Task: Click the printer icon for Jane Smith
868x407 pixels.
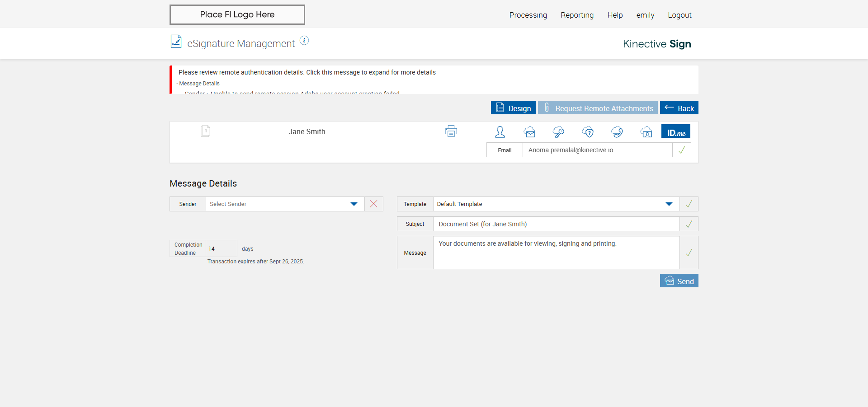Action: coord(451,131)
